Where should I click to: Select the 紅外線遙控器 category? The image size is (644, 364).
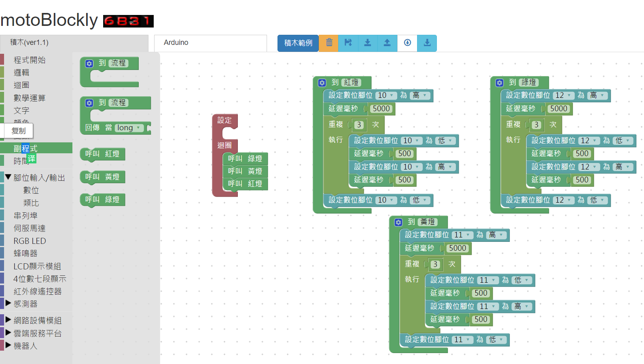click(38, 291)
